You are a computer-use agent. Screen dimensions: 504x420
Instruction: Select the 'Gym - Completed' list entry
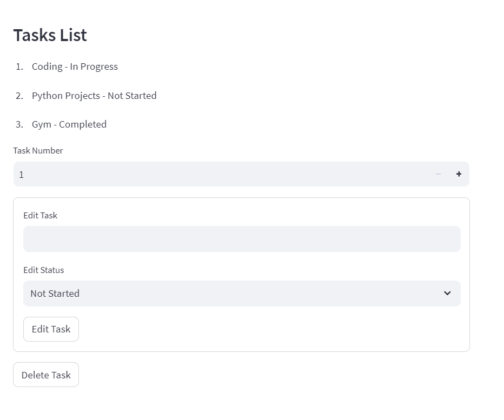[x=69, y=124]
